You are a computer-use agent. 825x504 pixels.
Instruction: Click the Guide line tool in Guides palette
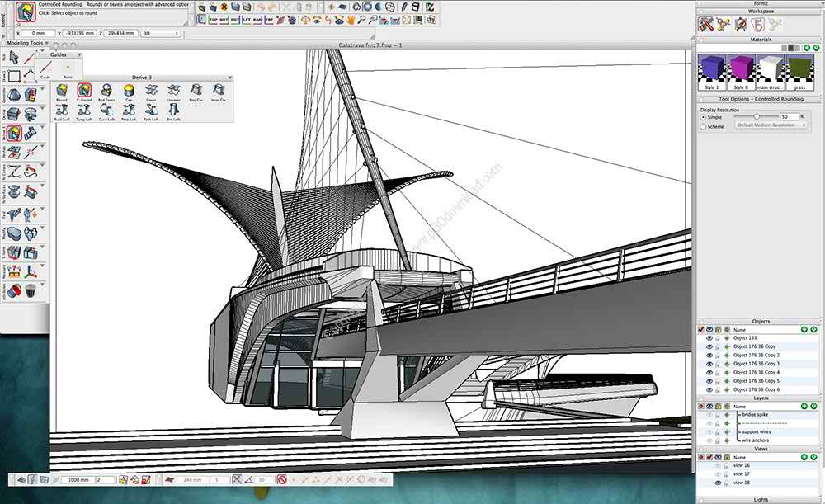pyautogui.click(x=45, y=68)
